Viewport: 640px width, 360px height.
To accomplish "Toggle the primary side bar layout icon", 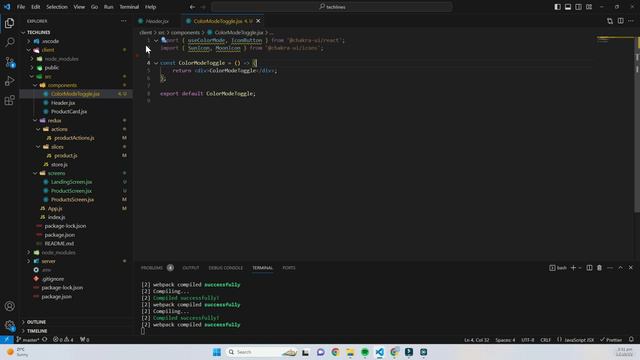I will tap(557, 7).
